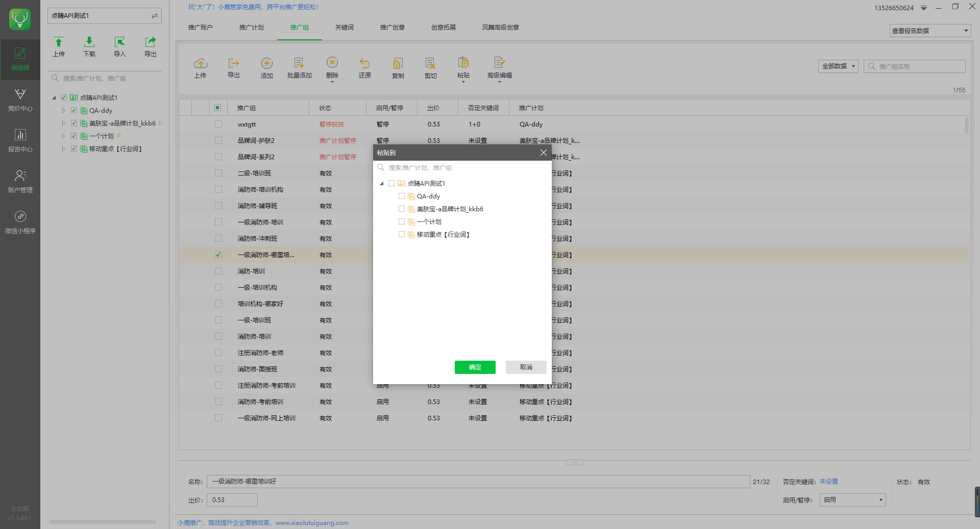Click the 粘贴 paste icon

463,68
